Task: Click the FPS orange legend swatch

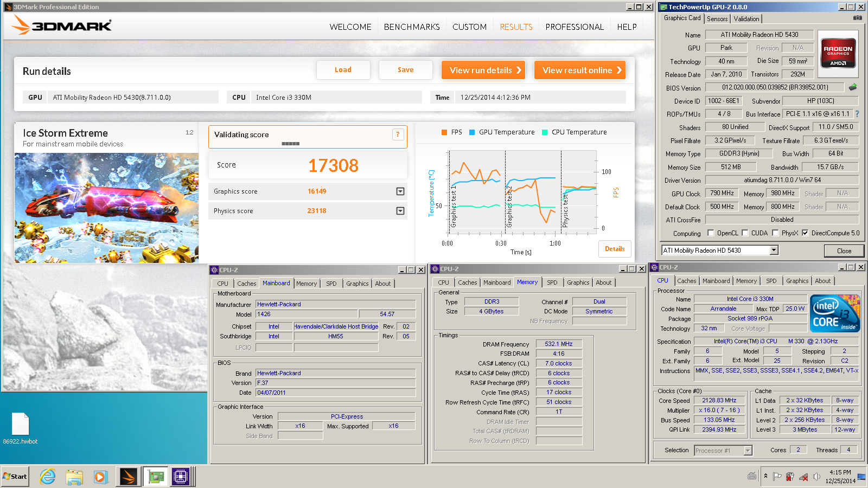Action: 444,132
